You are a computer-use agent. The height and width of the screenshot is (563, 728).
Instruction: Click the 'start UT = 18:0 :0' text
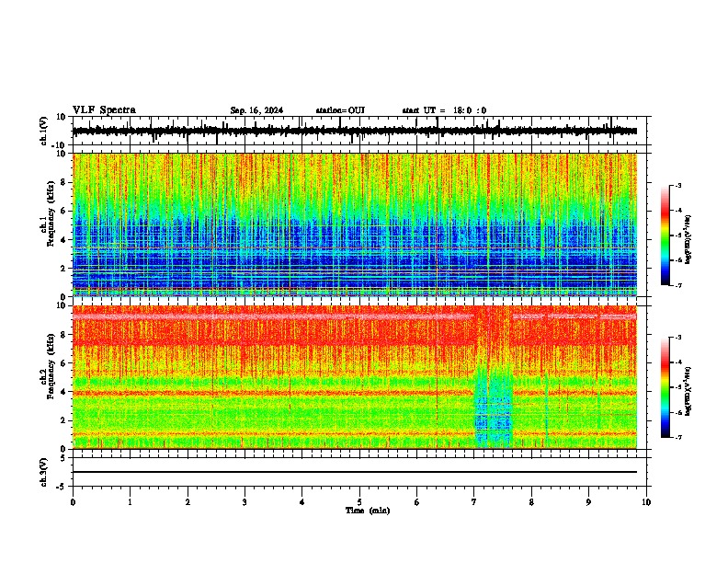click(x=444, y=110)
